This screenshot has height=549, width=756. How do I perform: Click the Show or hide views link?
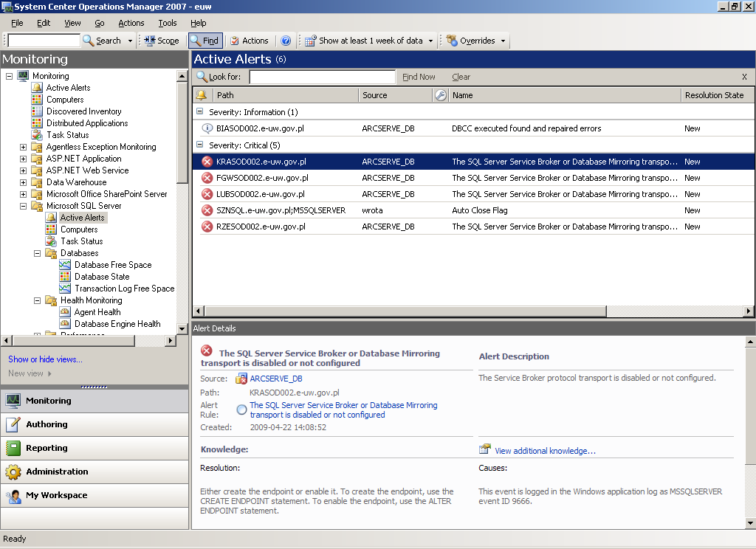[x=45, y=359]
